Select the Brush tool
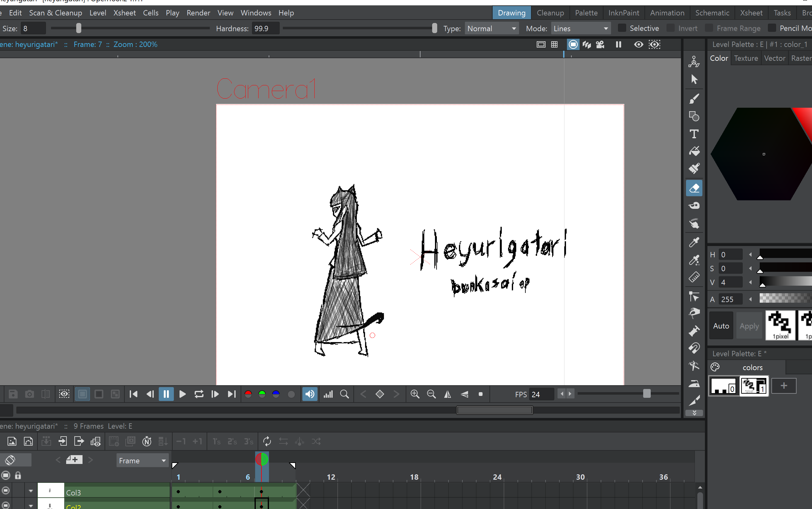The image size is (812, 509). 694,98
